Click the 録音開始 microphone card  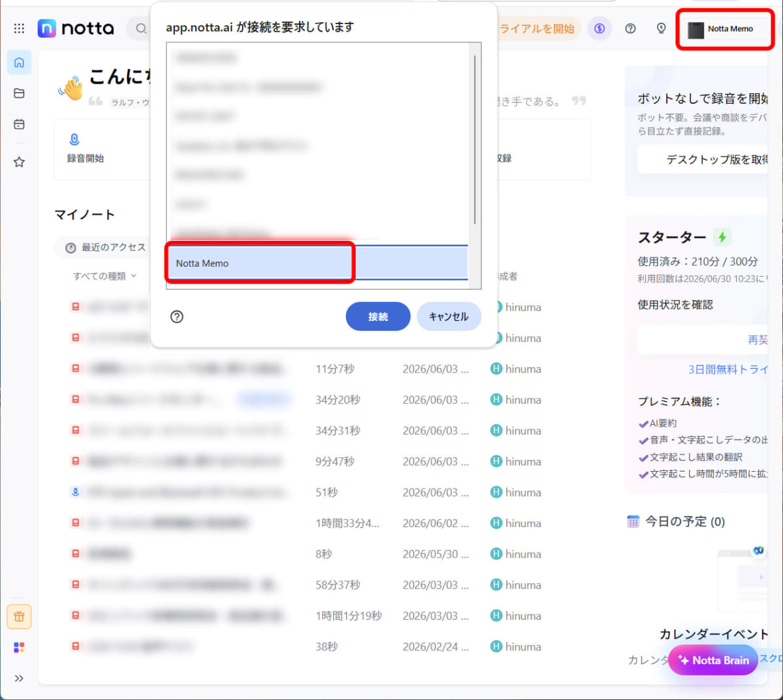102,149
